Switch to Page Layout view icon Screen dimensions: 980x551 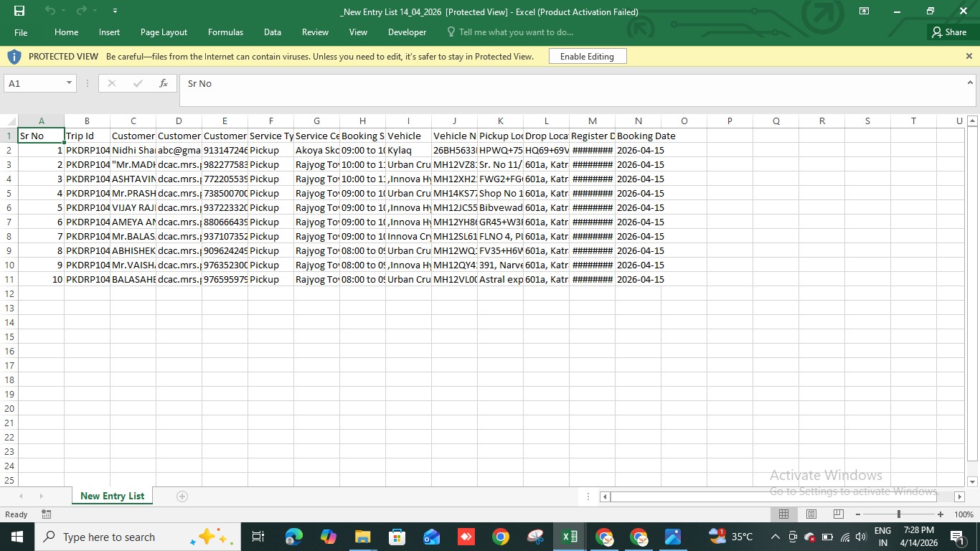(811, 514)
